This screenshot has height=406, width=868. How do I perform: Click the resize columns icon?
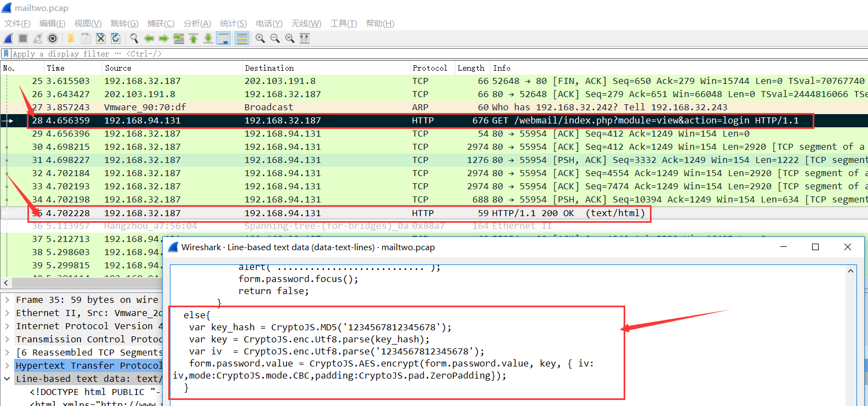coord(305,38)
